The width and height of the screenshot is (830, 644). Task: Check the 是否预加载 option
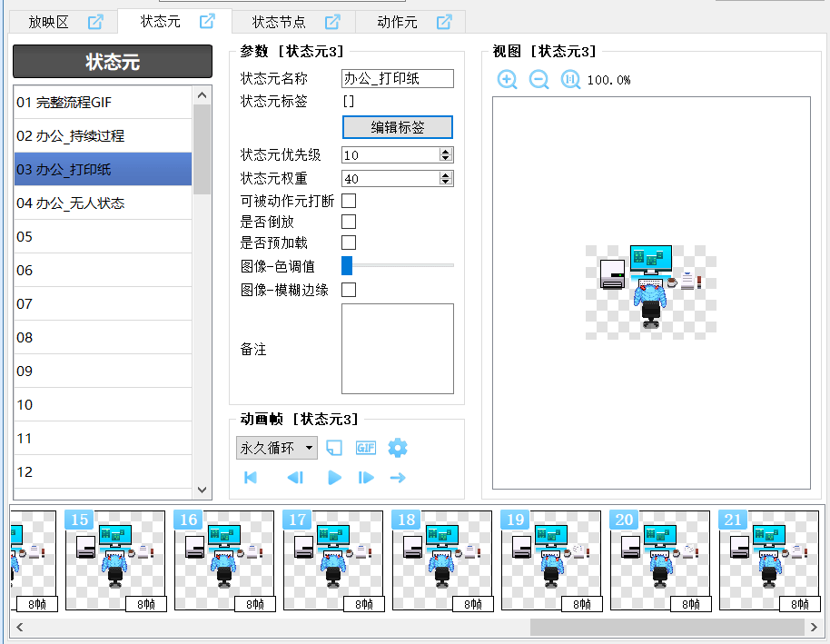(349, 243)
